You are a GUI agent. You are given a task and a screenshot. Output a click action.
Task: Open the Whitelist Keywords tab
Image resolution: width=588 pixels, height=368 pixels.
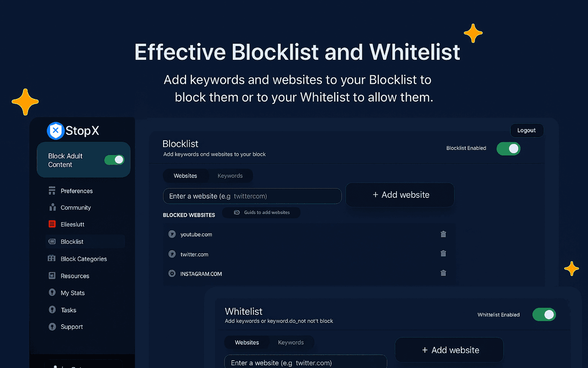[291, 342]
